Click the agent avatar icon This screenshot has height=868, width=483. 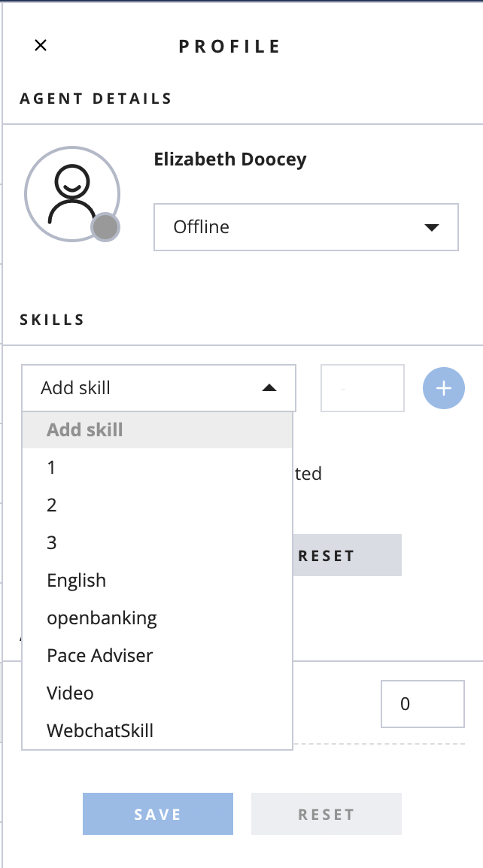[72, 194]
